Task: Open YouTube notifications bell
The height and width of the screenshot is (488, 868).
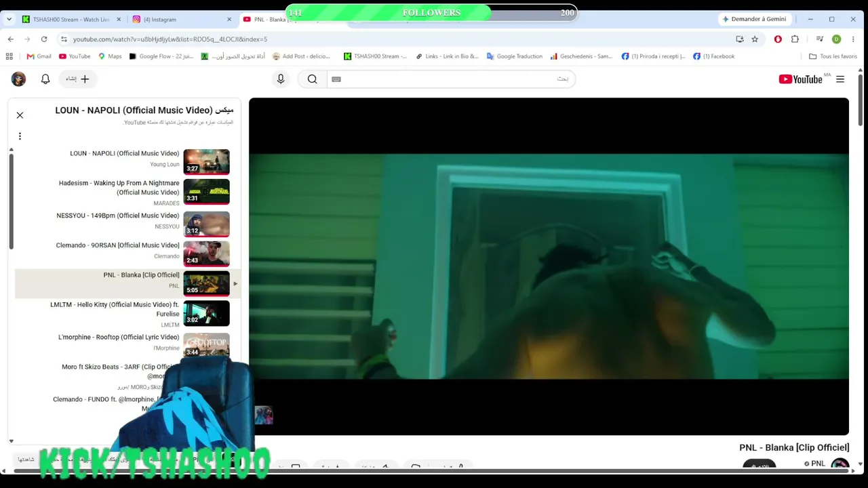Action: click(45, 79)
